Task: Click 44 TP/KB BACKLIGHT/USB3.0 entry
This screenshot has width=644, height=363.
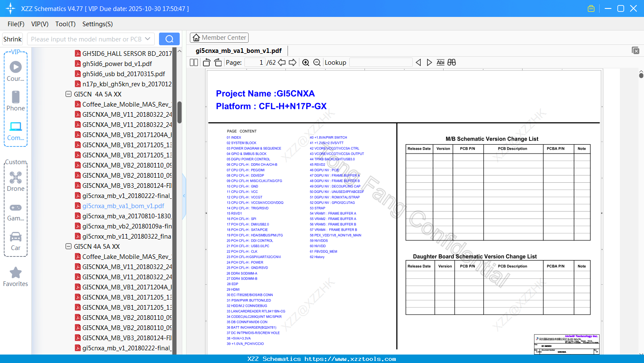Action: tap(332, 159)
